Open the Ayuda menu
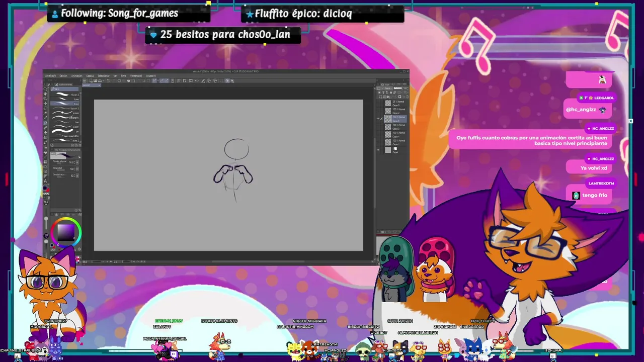 pyautogui.click(x=151, y=76)
